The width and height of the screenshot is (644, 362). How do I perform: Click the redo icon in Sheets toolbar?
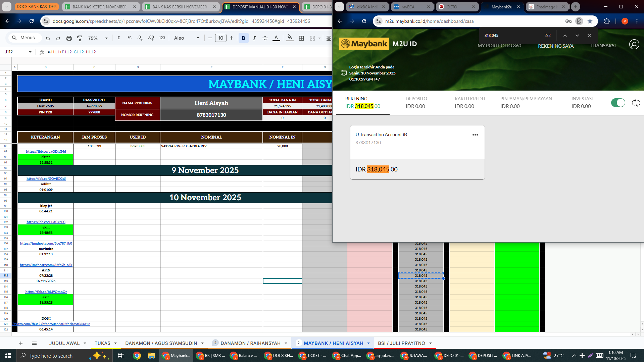[x=58, y=38]
